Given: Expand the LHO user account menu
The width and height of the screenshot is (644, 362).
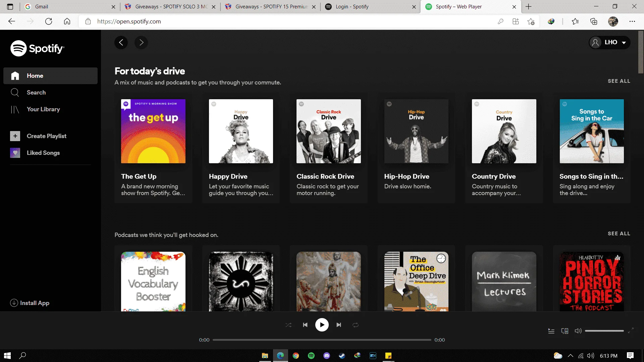Looking at the screenshot, I should click(x=609, y=43).
